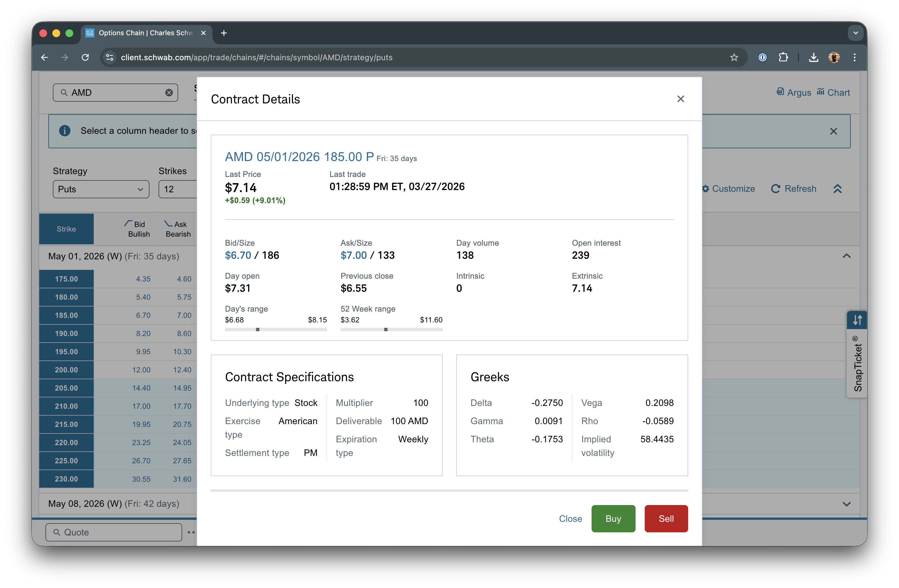Image resolution: width=899 pixels, height=588 pixels.
Task: Click the Strike column header
Action: point(66,229)
